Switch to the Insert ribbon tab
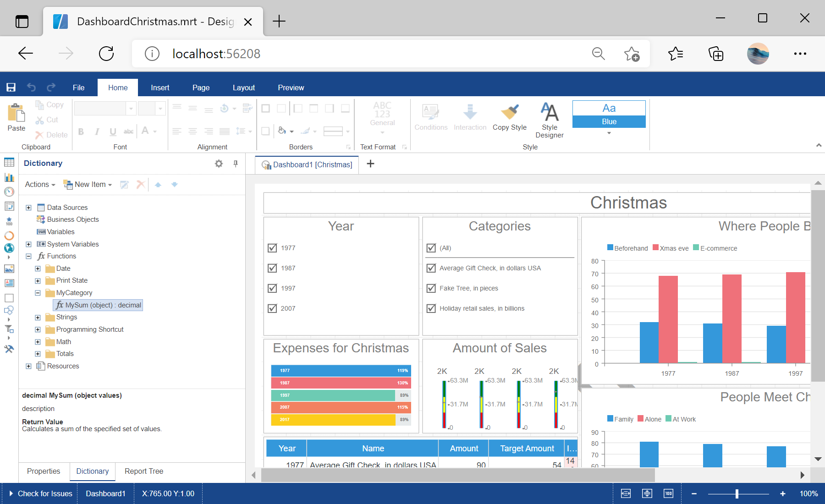 tap(160, 88)
